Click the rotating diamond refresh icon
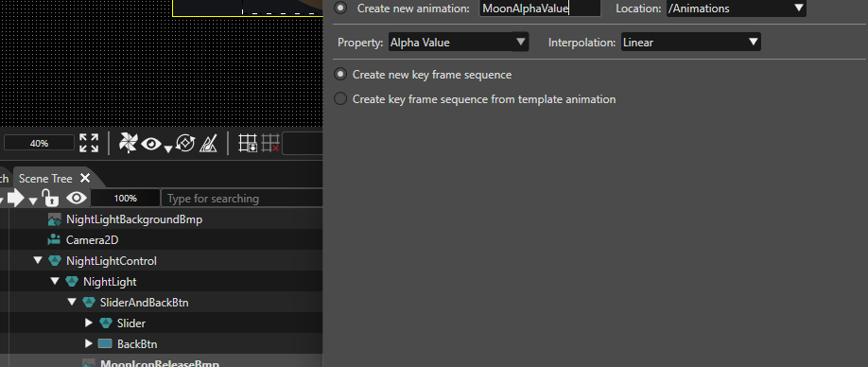 pyautogui.click(x=185, y=144)
